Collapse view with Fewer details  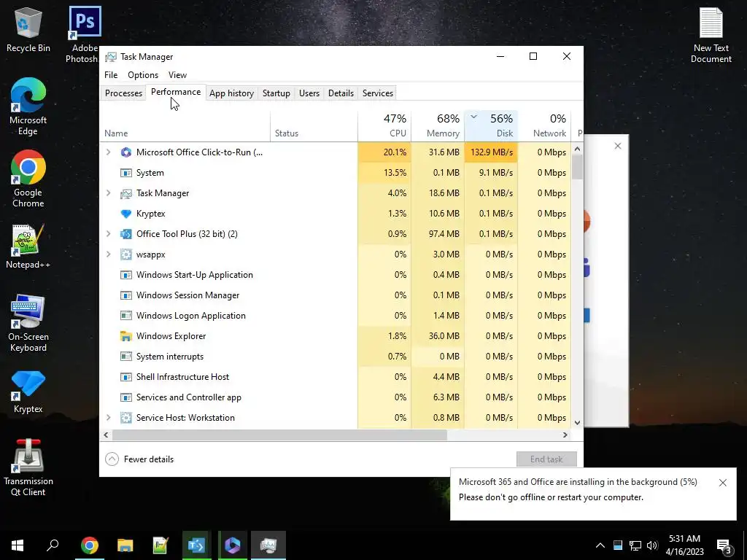(139, 459)
